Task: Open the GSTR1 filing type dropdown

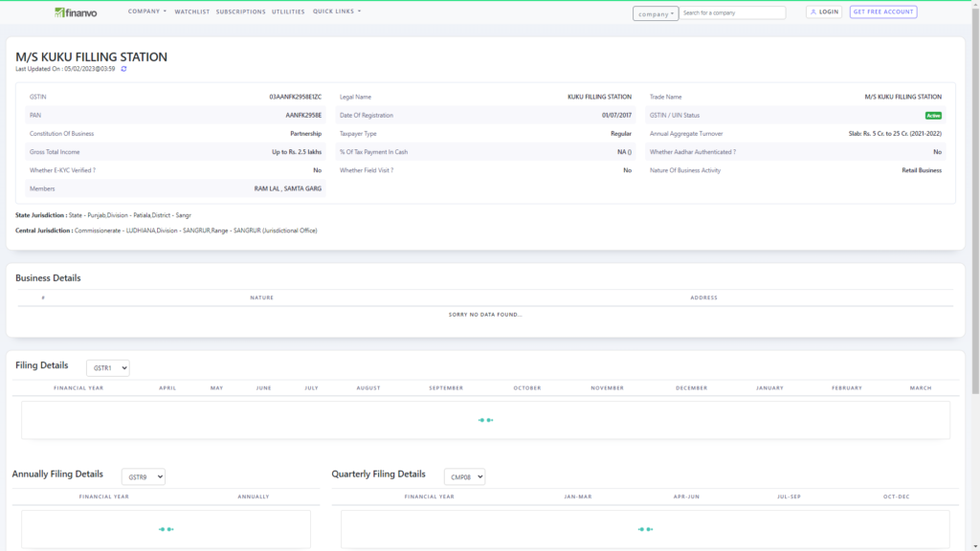Action: point(108,368)
